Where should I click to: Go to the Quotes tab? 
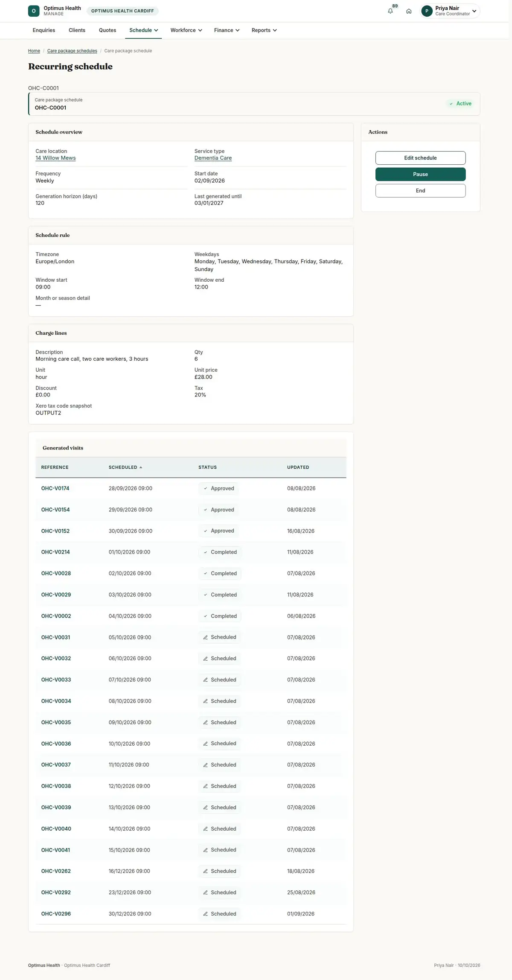[108, 30]
